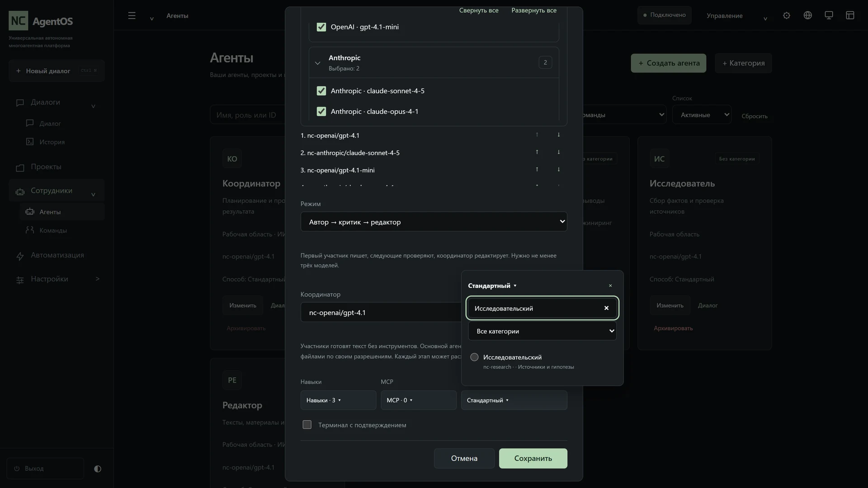Toggle the dark/light theme icon
Viewport: 868px width, 488px height.
click(x=98, y=469)
